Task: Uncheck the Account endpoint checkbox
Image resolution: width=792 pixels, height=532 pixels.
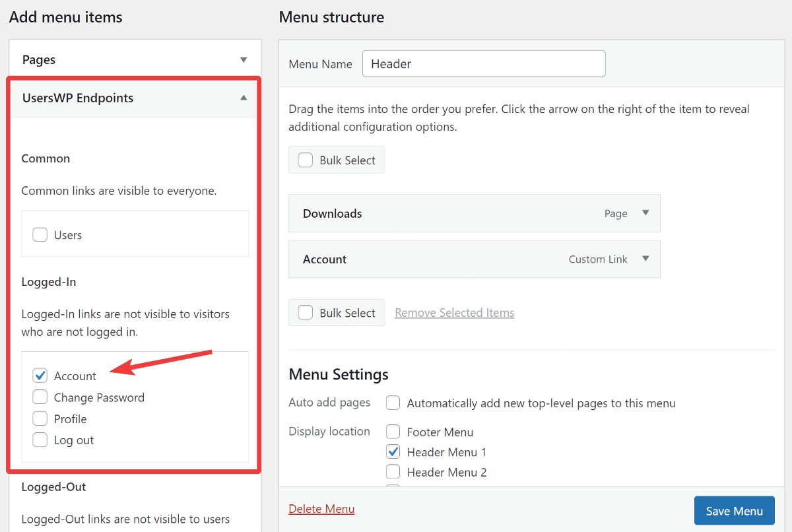Action: [40, 376]
